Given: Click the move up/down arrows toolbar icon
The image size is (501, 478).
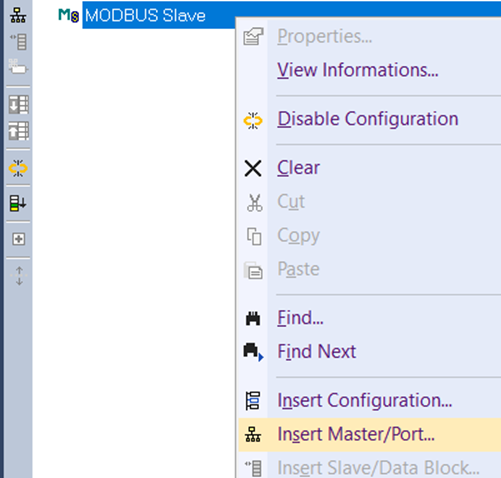Looking at the screenshot, I should point(19,276).
